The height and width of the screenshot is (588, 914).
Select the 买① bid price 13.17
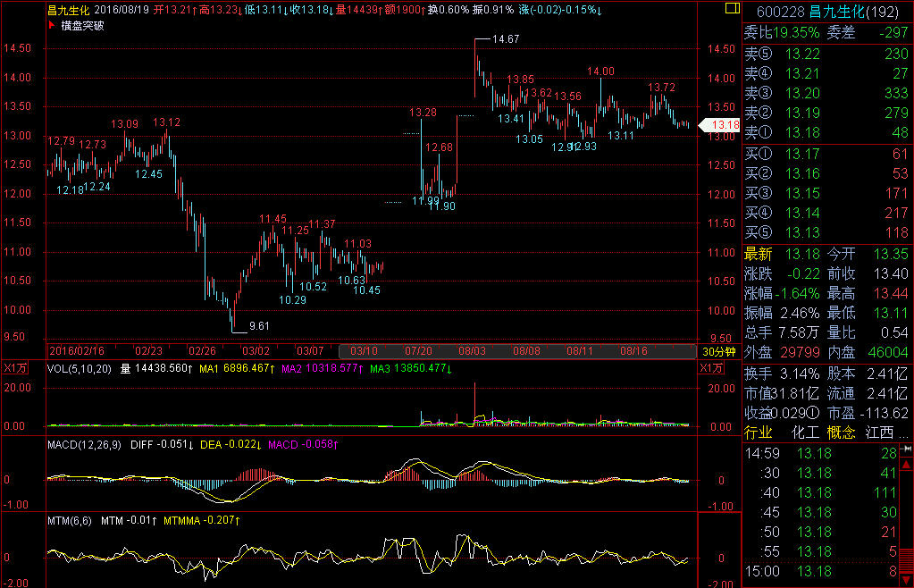click(x=801, y=154)
